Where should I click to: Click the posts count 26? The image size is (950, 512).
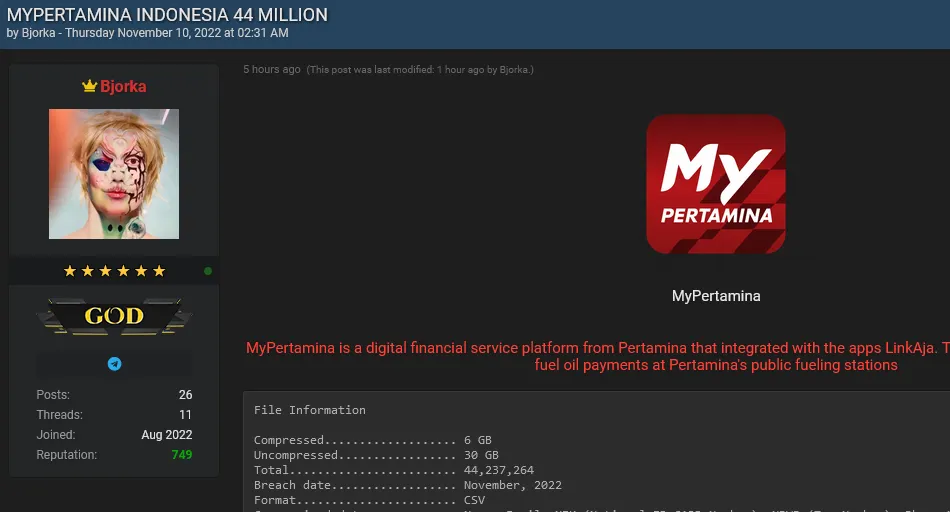(185, 394)
